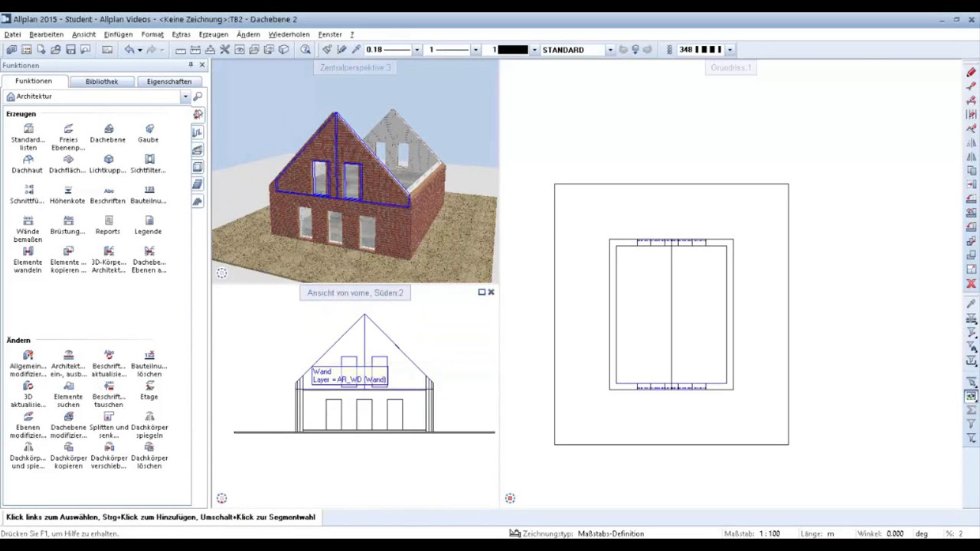The width and height of the screenshot is (980, 551).
Task: Select the Legende tool
Action: [x=149, y=226]
